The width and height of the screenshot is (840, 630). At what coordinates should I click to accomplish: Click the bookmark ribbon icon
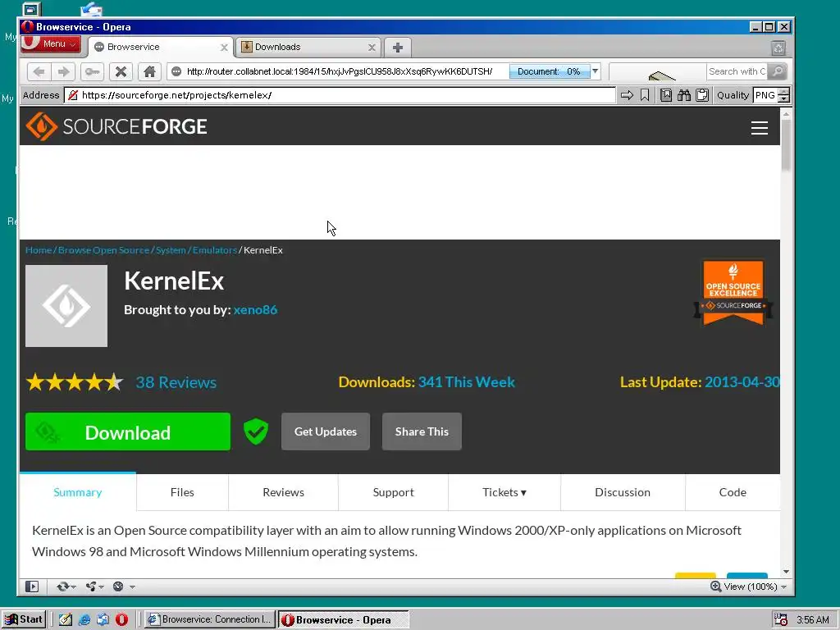click(x=645, y=95)
